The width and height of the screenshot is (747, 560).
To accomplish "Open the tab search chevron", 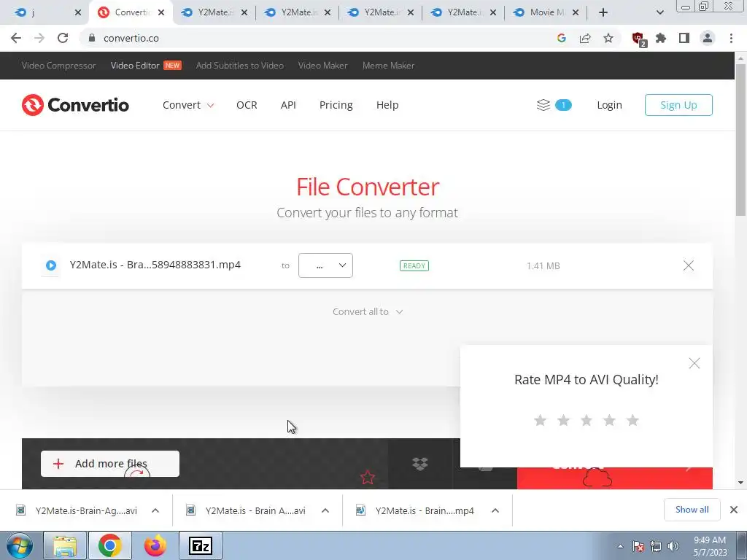I will [x=659, y=12].
